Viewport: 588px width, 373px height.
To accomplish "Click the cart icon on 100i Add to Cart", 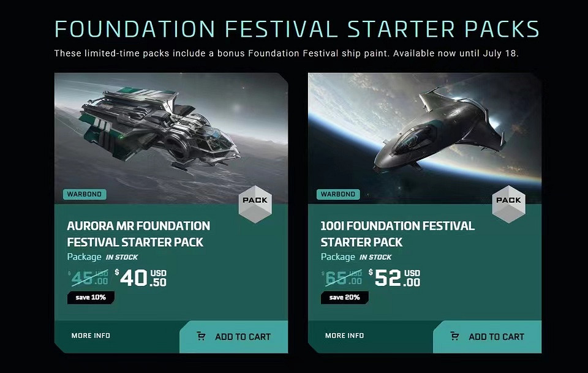I will click(x=454, y=337).
